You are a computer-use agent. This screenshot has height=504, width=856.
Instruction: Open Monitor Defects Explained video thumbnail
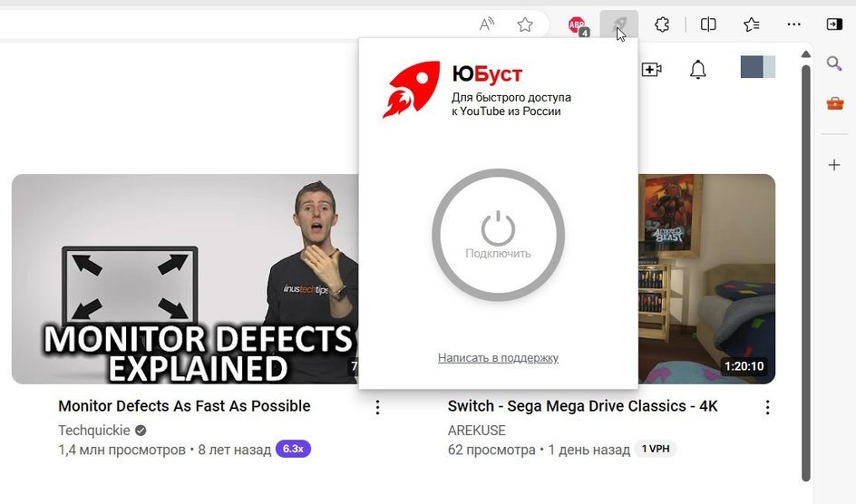[185, 278]
